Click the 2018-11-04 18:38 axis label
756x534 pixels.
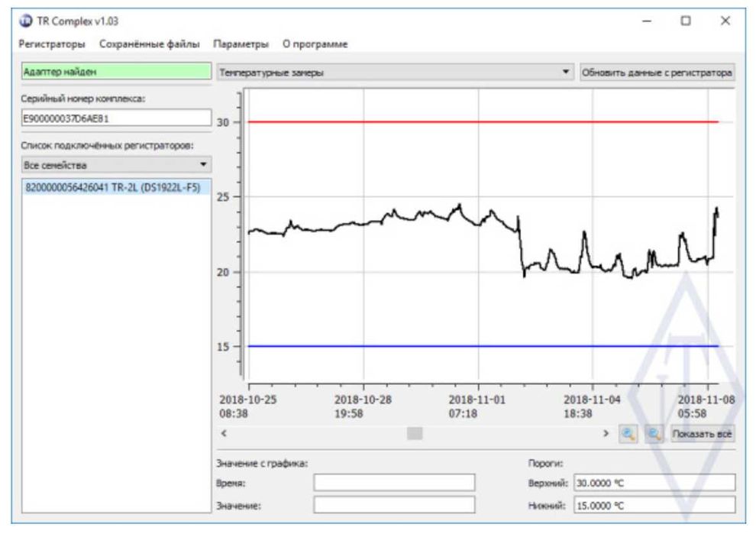[x=592, y=406]
